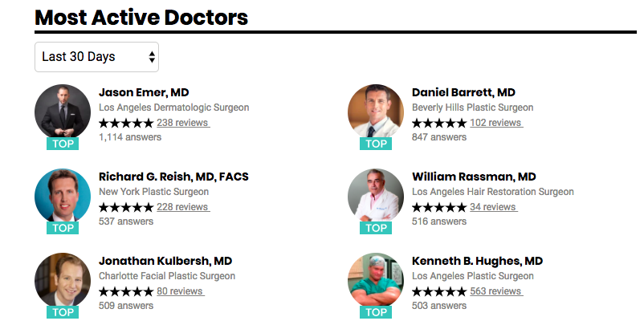Image resolution: width=644 pixels, height=325 pixels.
Task: Click the TOP badge under Kenneth Hughes
Action: click(x=376, y=312)
